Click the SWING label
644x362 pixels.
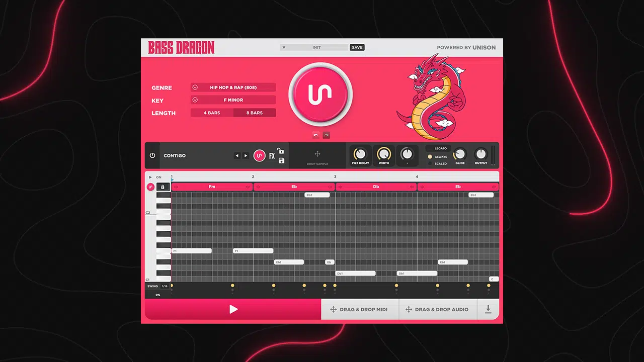click(x=152, y=286)
